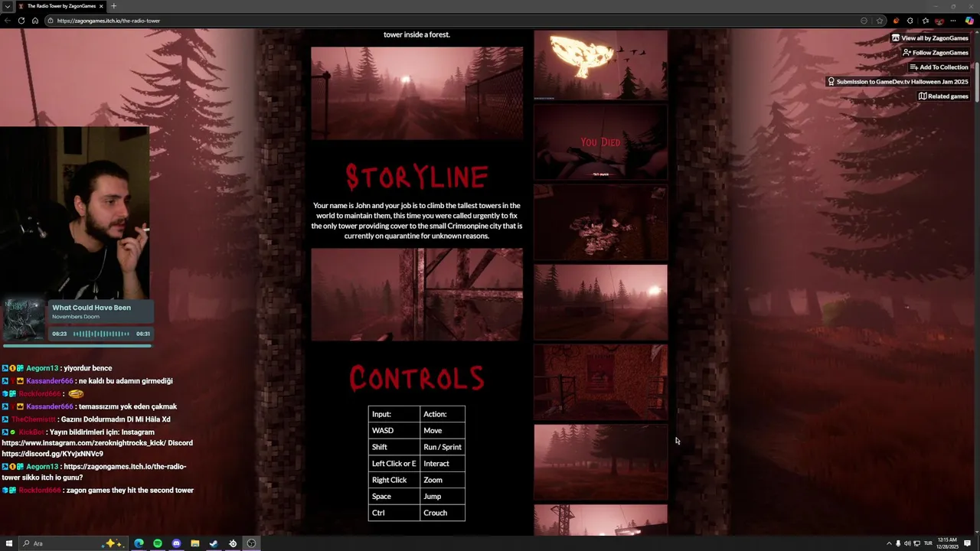Click TheChemisttt username in chat
The width and height of the screenshot is (980, 551).
(x=34, y=419)
